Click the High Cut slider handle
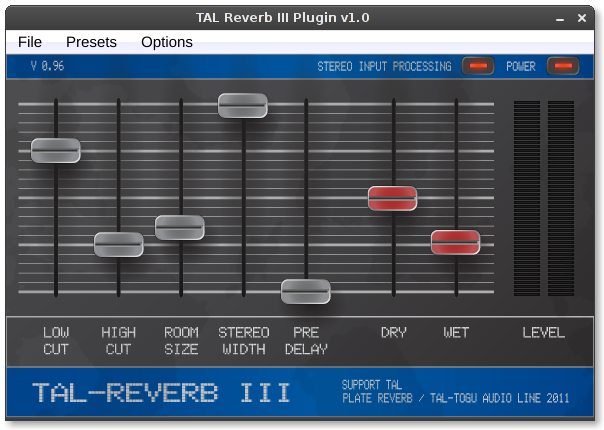Image resolution: width=604 pixels, height=430 pixels. pyautogui.click(x=119, y=244)
